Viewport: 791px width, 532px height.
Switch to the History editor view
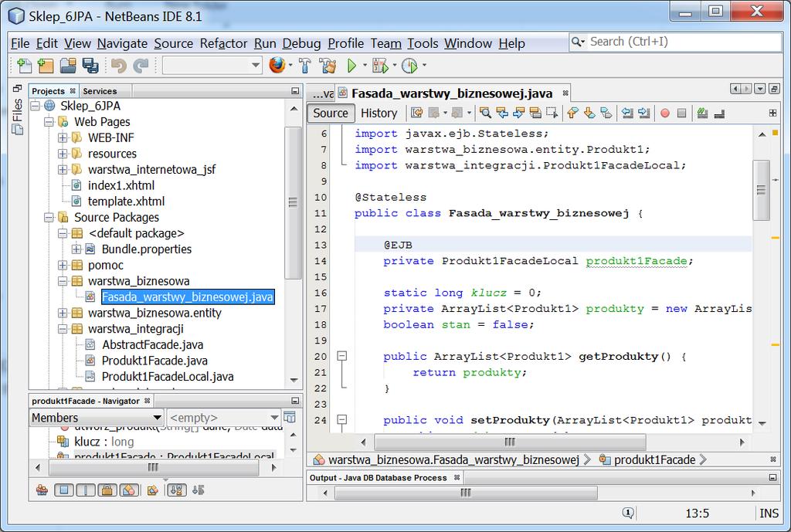(x=379, y=113)
